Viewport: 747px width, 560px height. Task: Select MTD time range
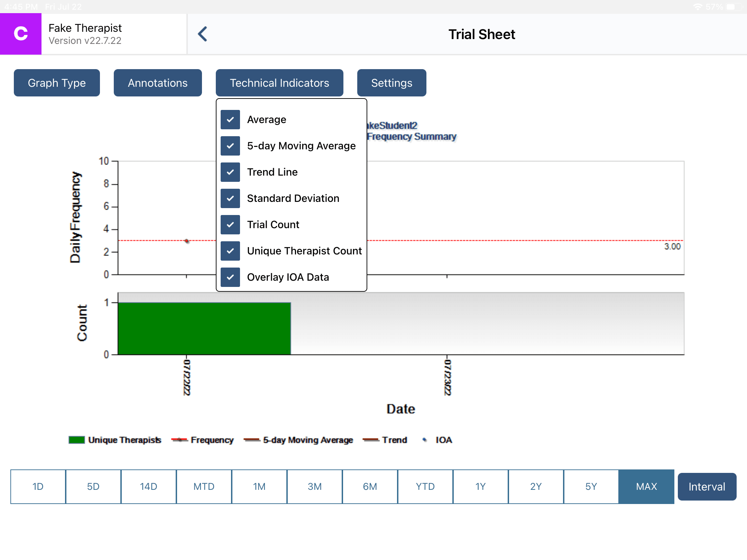[204, 487]
